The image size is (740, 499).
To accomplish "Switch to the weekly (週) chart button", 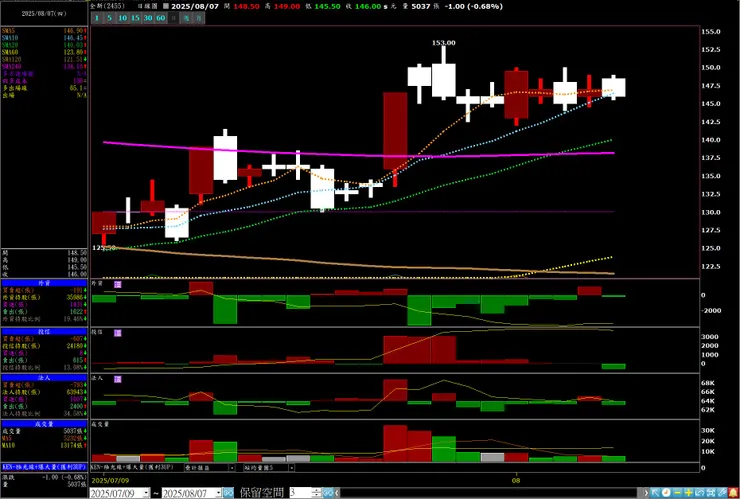I will pyautogui.click(x=186, y=18).
